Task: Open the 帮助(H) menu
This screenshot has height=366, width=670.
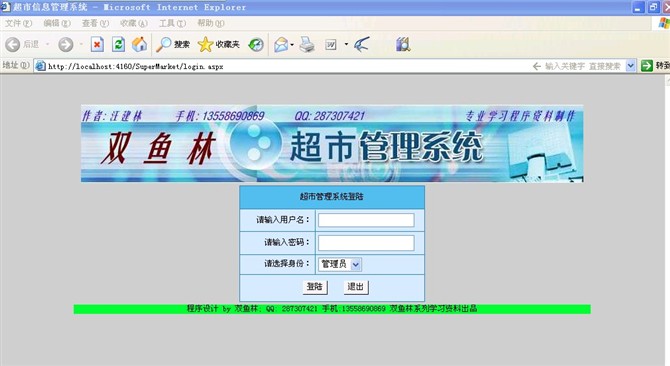Action: pyautogui.click(x=211, y=23)
